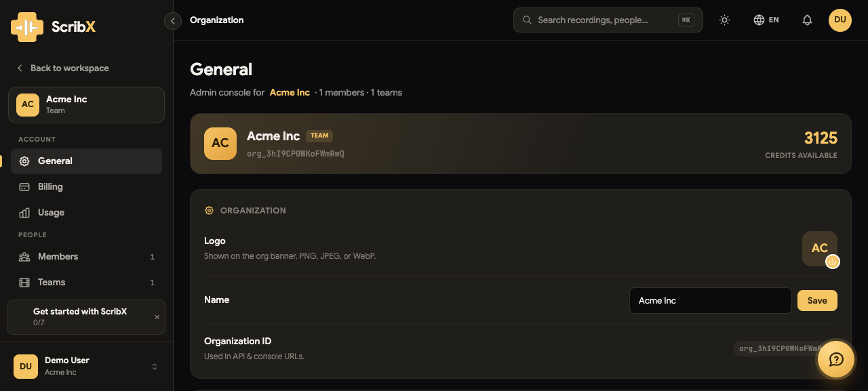Save the organization name
This screenshot has width=868, height=391.
[x=817, y=301]
